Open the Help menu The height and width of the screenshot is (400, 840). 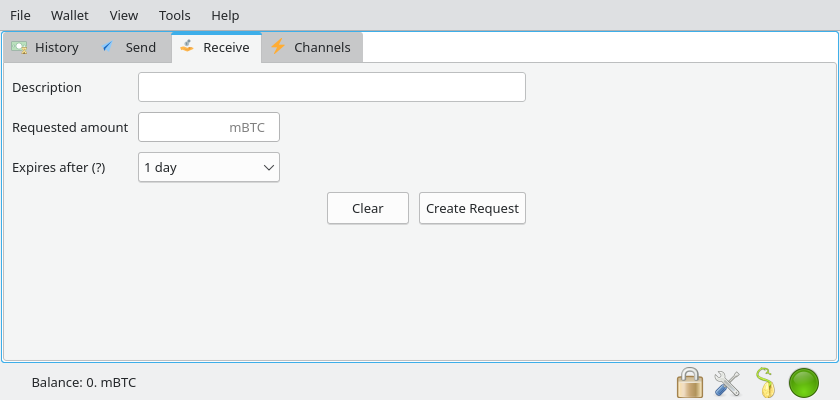(x=225, y=15)
